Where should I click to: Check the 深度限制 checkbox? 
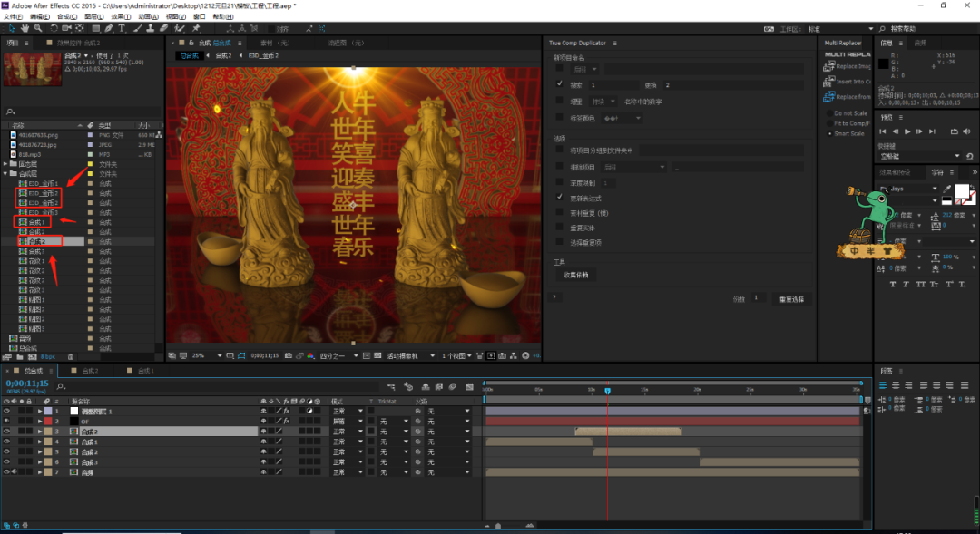coord(559,182)
